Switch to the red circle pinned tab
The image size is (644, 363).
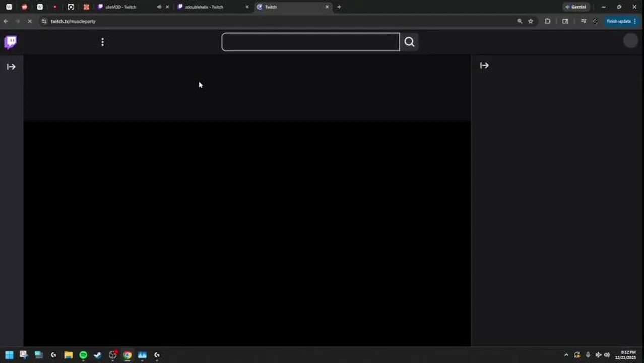click(24, 7)
